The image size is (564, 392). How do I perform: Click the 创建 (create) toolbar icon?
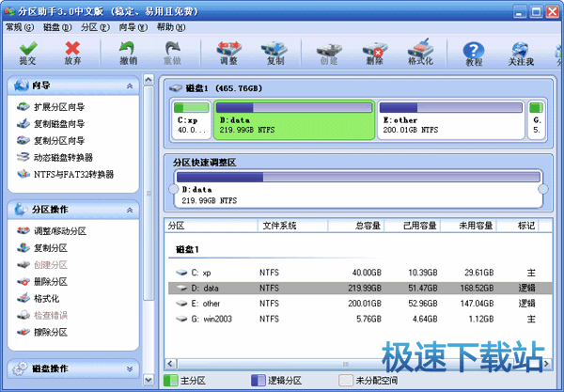pyautogui.click(x=329, y=49)
